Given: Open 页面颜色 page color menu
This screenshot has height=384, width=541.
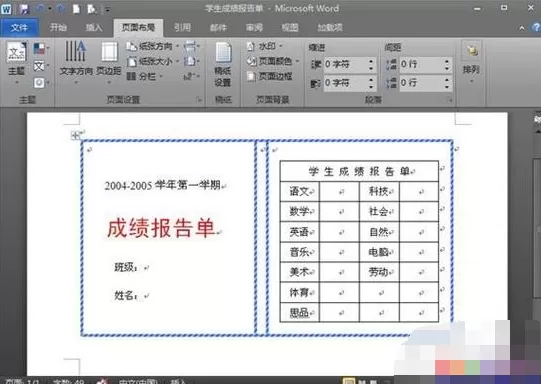Looking at the screenshot, I should point(273,61).
